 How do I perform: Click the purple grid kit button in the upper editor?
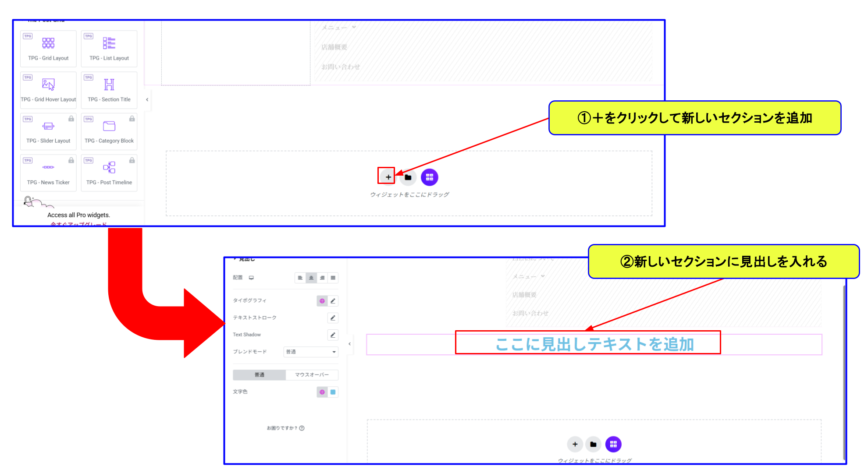coord(430,177)
